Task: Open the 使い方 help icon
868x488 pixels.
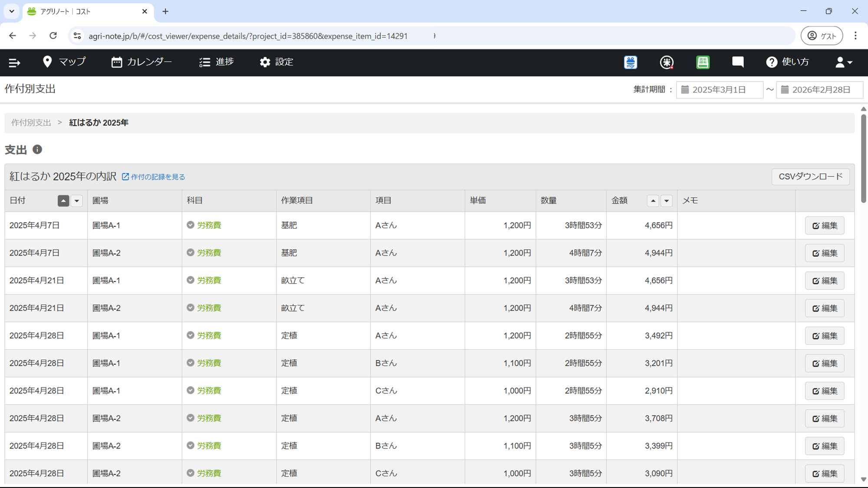Action: pyautogui.click(x=771, y=62)
